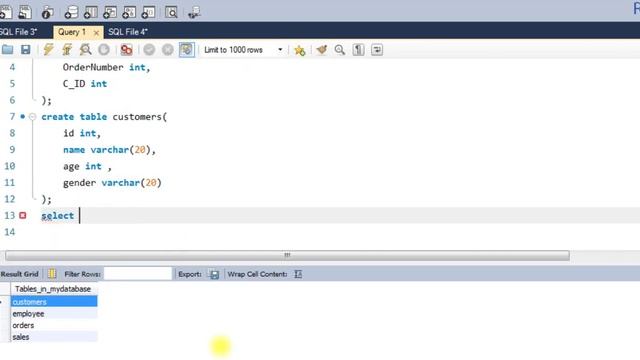Run explain plan on current statement
640x360 pixels.
point(85,50)
